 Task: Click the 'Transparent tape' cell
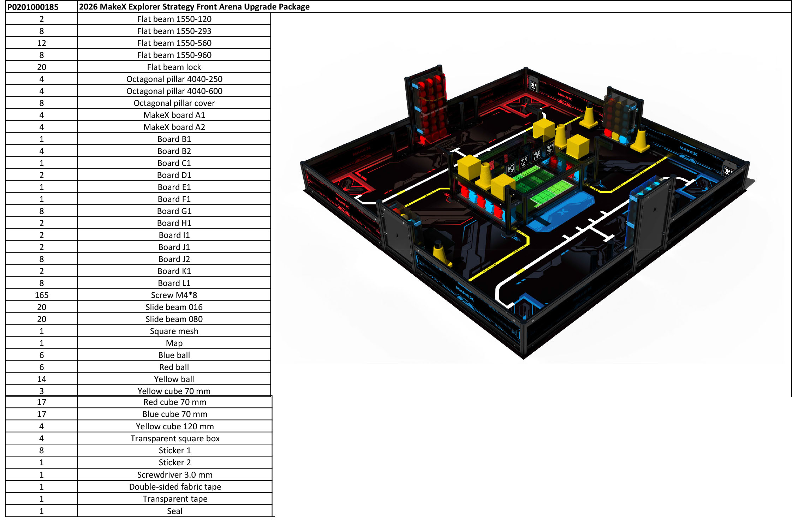(175, 499)
